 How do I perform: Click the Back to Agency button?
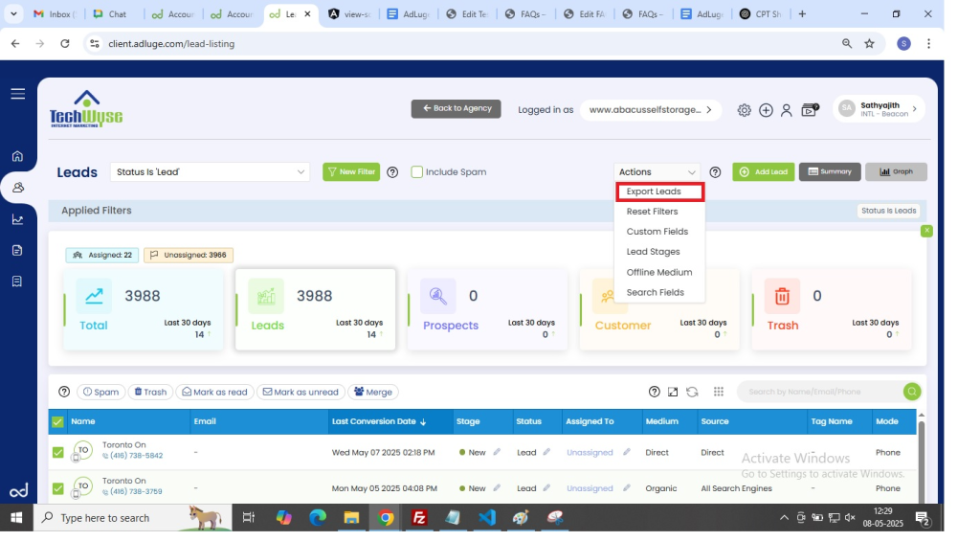pyautogui.click(x=456, y=109)
